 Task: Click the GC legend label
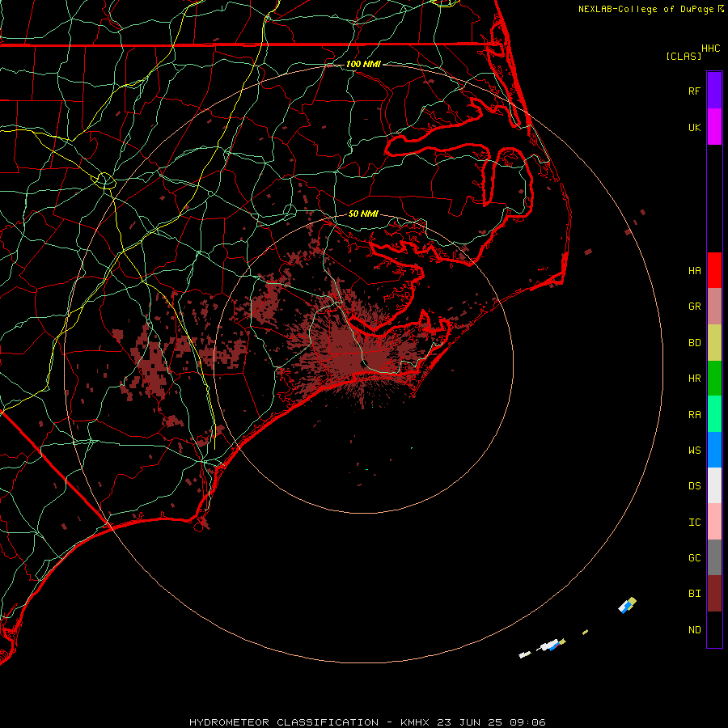click(x=694, y=558)
